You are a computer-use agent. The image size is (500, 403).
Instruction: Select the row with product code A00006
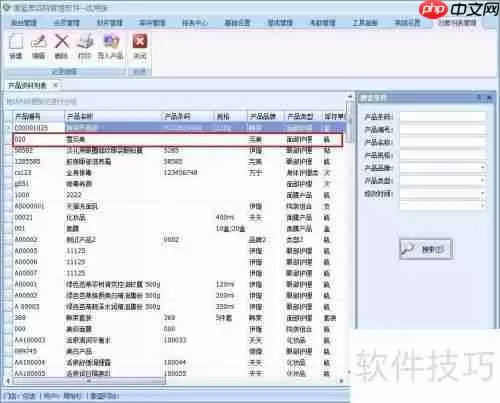[178, 262]
